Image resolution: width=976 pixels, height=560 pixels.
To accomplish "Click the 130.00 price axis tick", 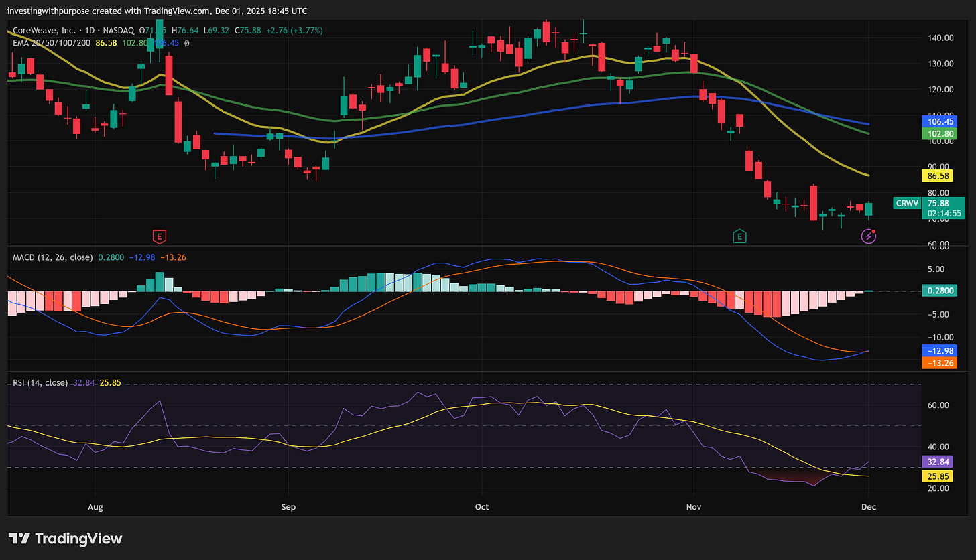I will pos(941,64).
